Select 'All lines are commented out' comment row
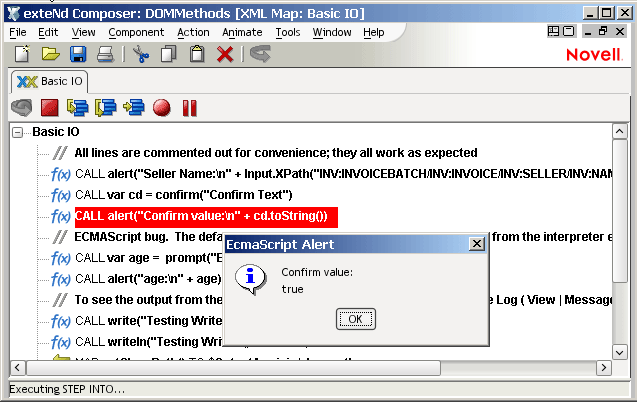 click(x=276, y=153)
